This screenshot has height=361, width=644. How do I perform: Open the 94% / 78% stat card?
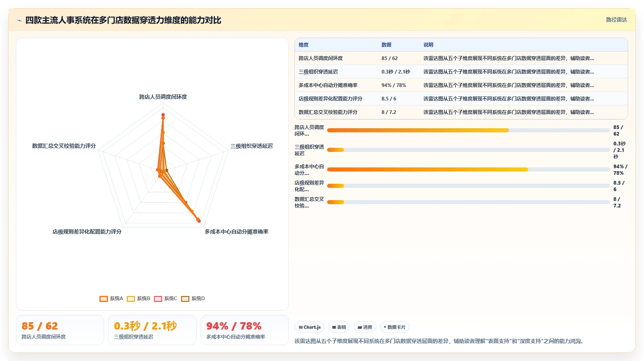[245, 330]
